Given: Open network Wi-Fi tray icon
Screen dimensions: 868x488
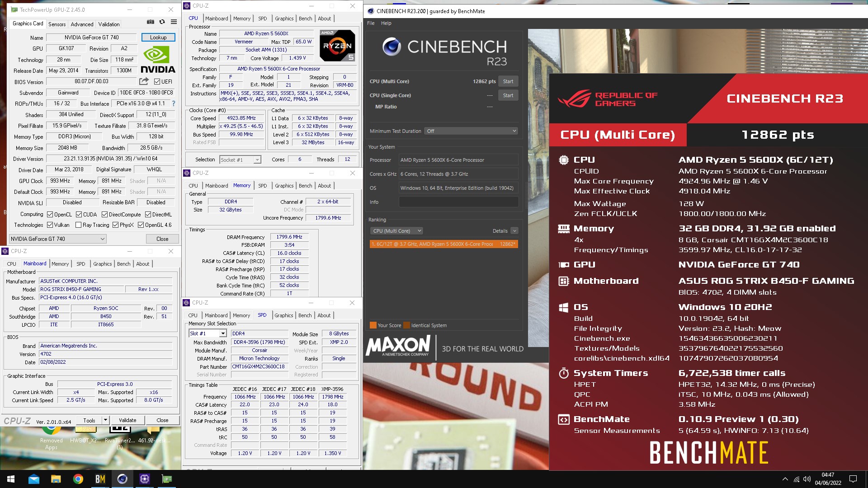Looking at the screenshot, I should (797, 479).
